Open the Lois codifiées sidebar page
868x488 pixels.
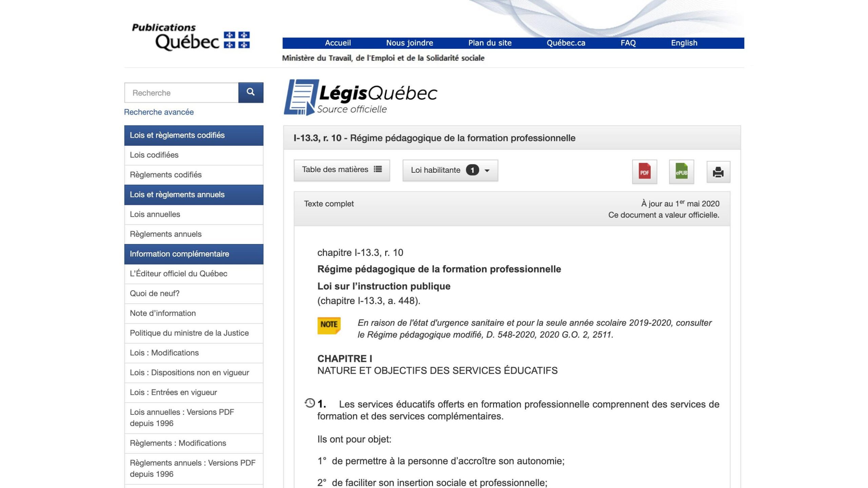(154, 155)
